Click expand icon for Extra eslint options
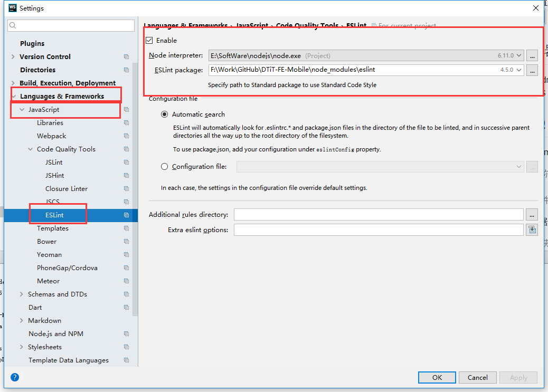The image size is (548, 392). click(x=532, y=230)
